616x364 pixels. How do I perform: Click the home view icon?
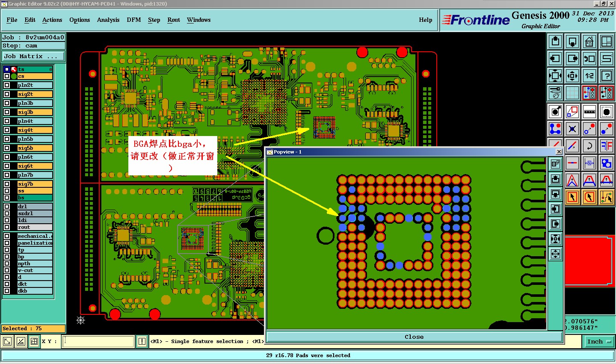(589, 41)
